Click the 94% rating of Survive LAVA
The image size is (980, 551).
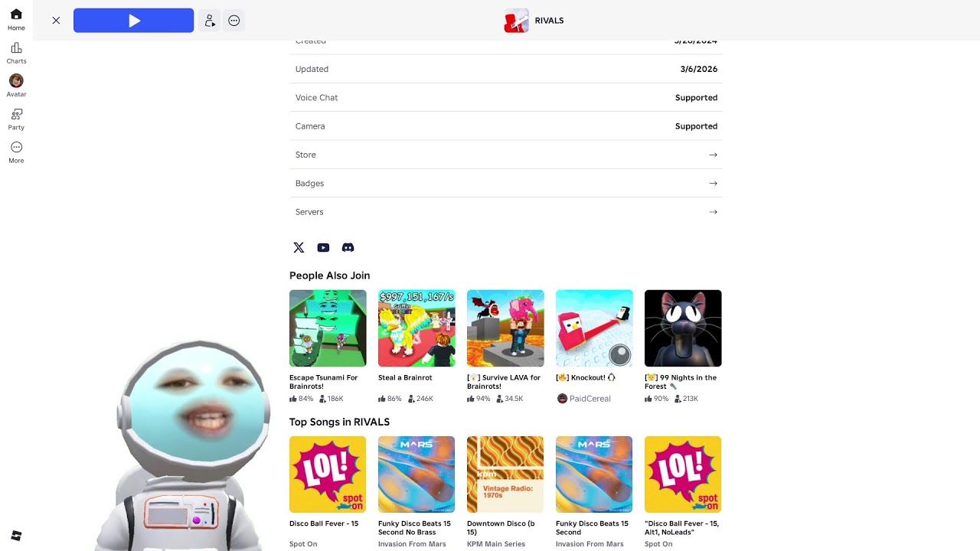479,399
